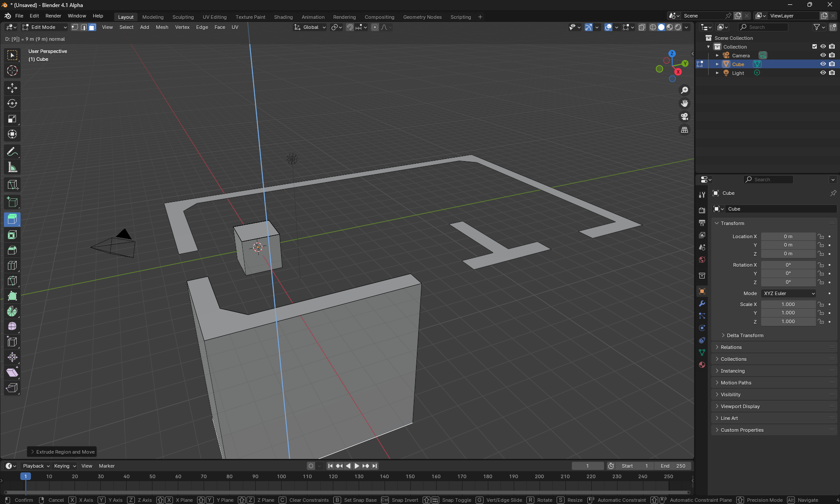Lock Location X property
Image resolution: width=840 pixels, height=504 pixels.
[821, 236]
